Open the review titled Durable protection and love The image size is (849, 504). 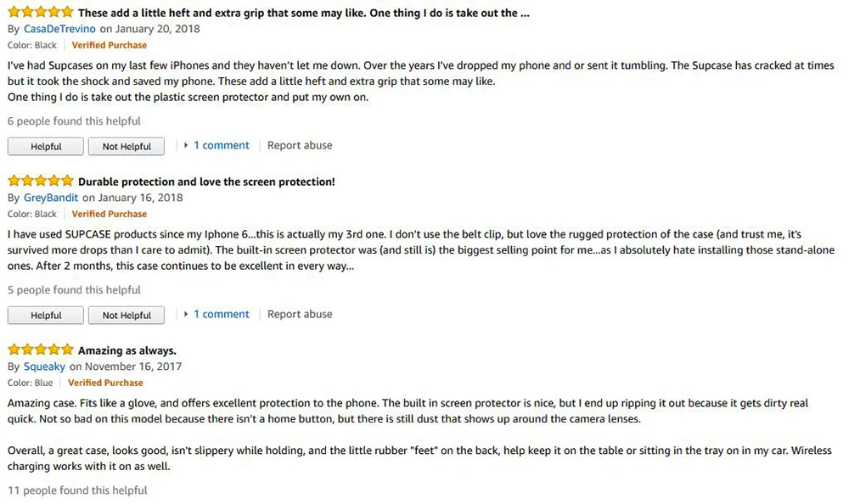(206, 182)
